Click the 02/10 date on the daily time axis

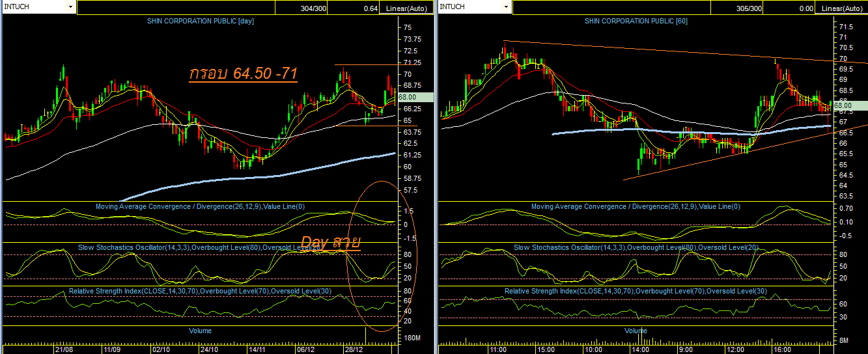tap(161, 349)
